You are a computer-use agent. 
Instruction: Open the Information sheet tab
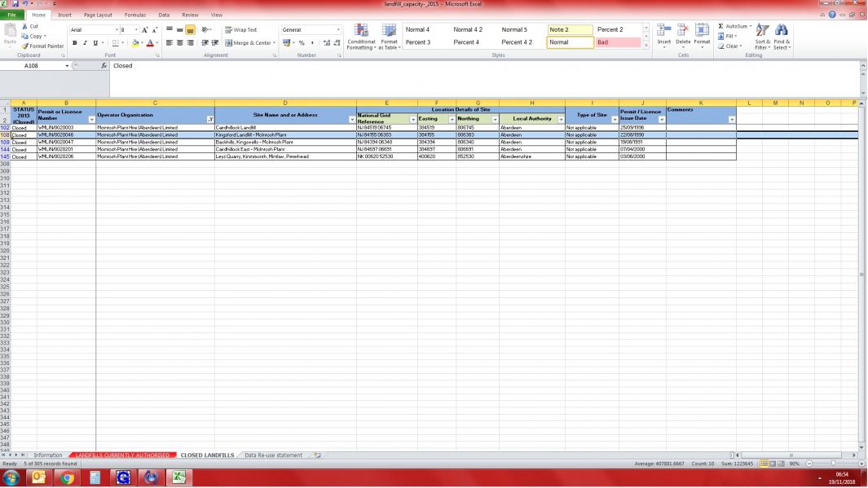[x=48, y=455]
